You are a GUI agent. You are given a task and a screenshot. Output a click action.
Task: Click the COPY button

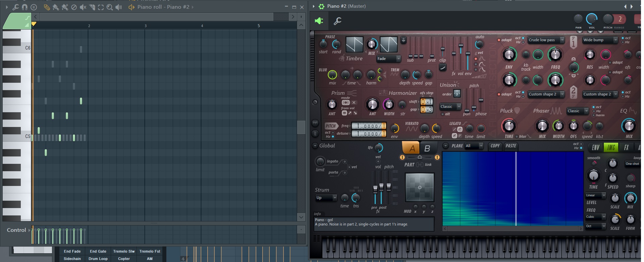pos(495,146)
